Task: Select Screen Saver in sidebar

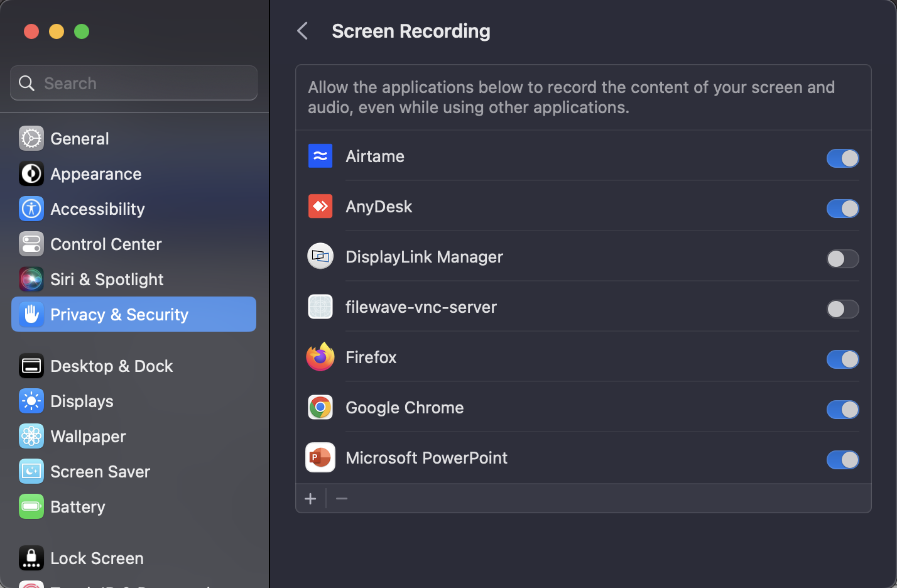Action: tap(134, 471)
